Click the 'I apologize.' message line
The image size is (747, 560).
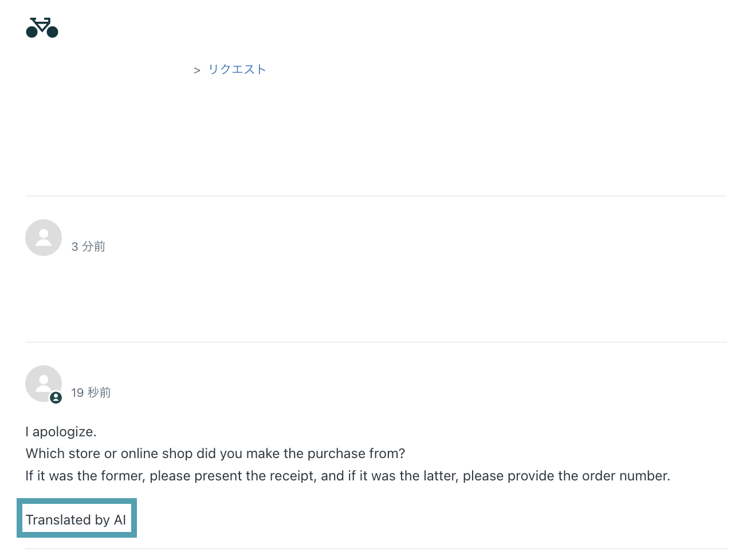[61, 432]
